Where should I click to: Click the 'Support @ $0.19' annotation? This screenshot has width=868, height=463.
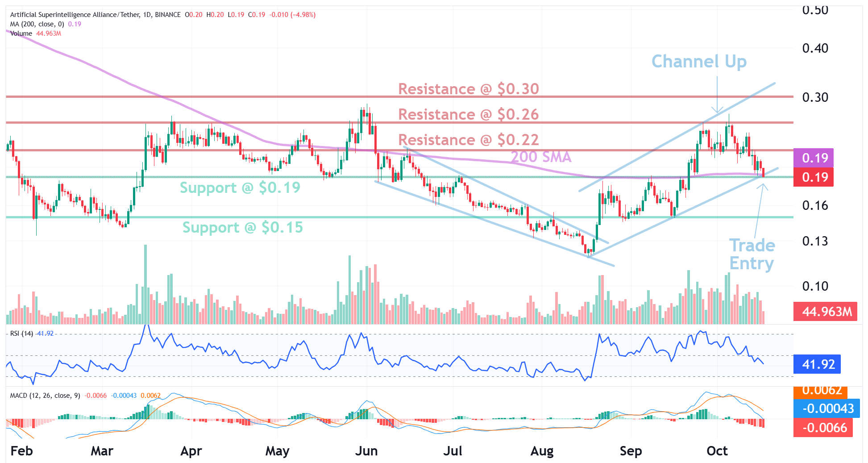tap(240, 188)
